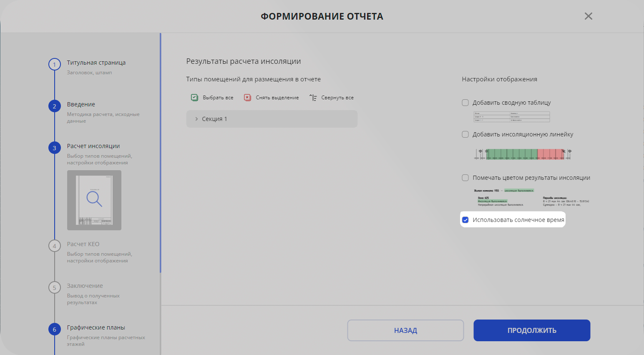The image size is (644, 355).
Task: Open step 1 circle Титульная страница
Action: (x=55, y=65)
